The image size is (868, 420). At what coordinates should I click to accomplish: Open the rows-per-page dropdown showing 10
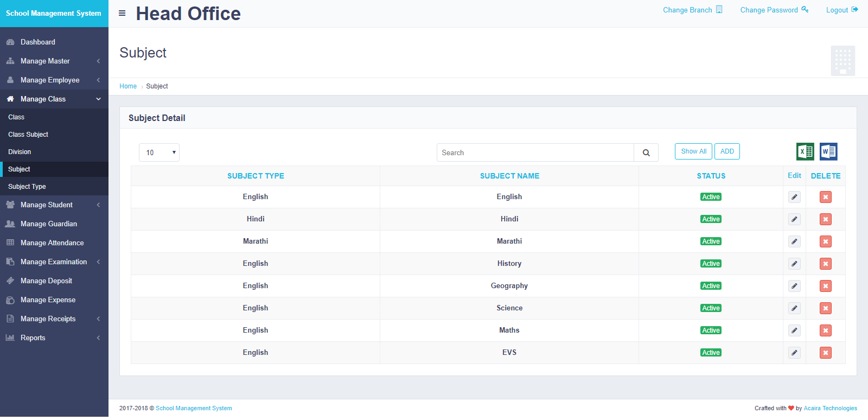159,153
